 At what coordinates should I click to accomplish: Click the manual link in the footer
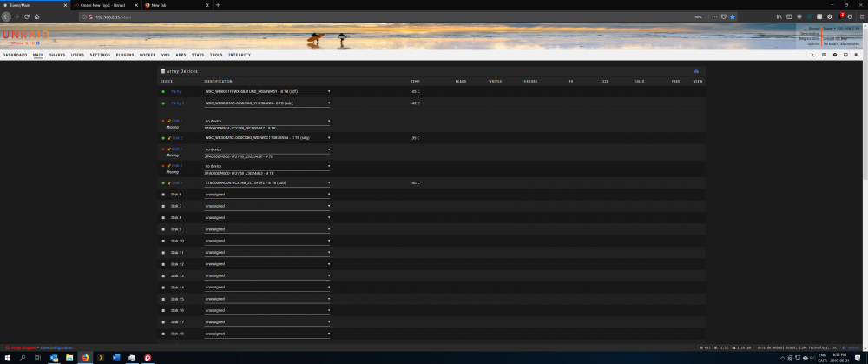(x=852, y=347)
